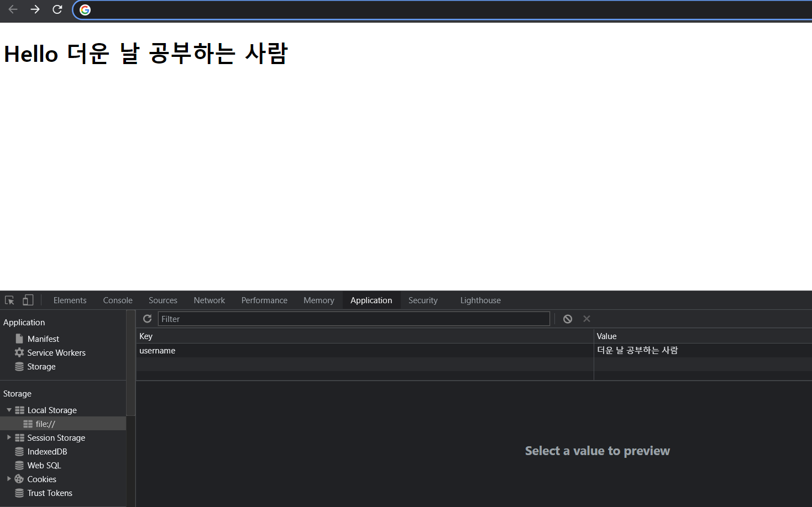Image resolution: width=812 pixels, height=507 pixels.
Task: Clear all storage with the block icon
Action: [568, 319]
